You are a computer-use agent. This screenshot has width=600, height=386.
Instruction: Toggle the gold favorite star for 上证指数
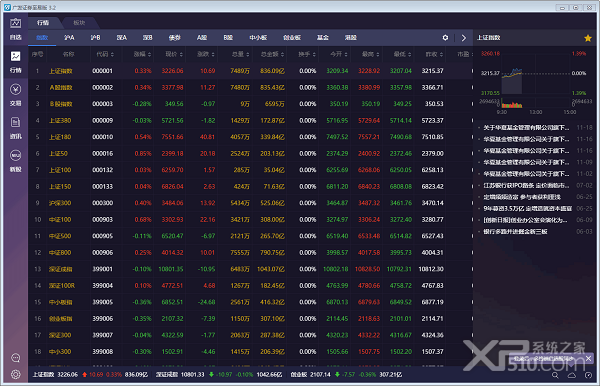click(x=588, y=38)
